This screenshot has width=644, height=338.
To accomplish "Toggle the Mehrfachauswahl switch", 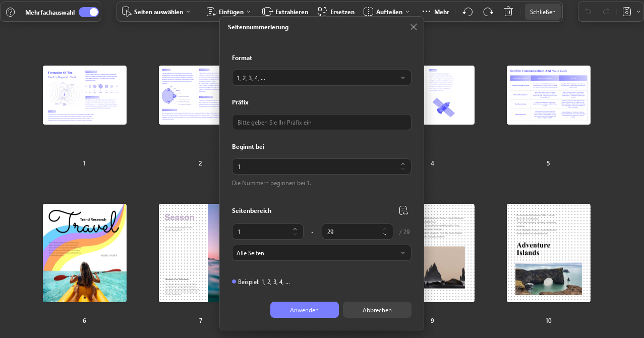I will [x=89, y=12].
